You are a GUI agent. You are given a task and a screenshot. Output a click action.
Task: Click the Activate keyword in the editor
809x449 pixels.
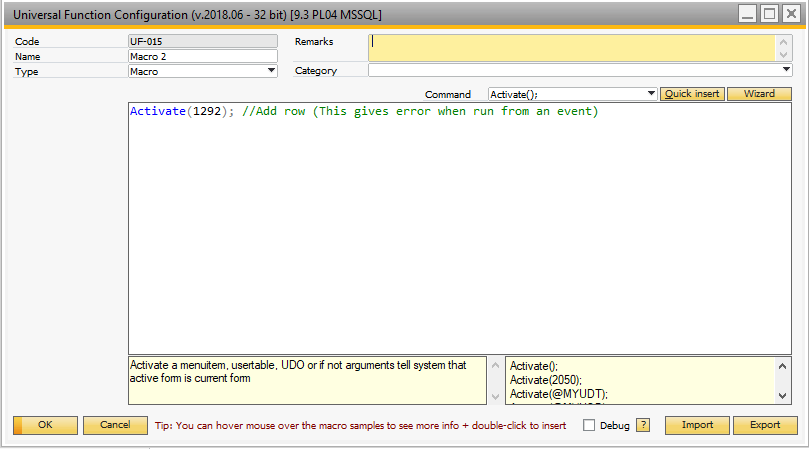click(x=158, y=111)
